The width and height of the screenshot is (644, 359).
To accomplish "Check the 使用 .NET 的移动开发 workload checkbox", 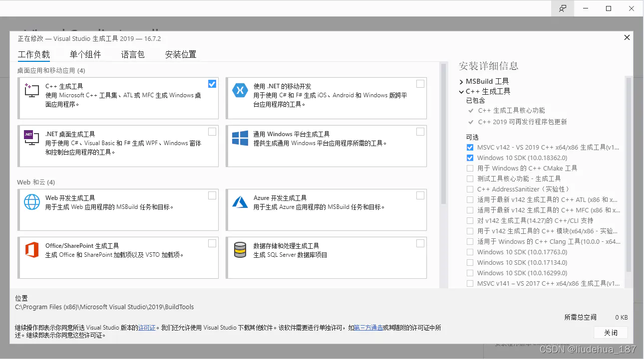I will pyautogui.click(x=420, y=84).
